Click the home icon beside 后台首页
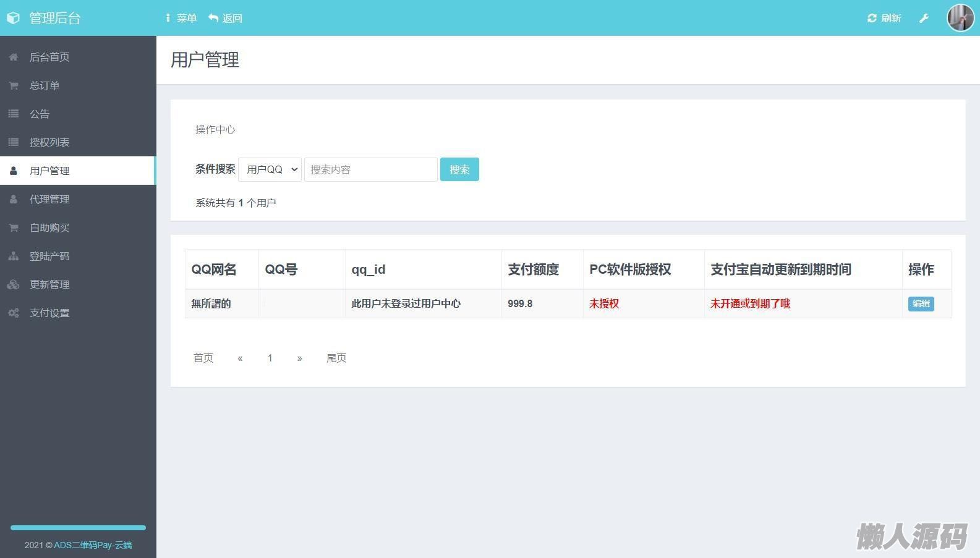Screen dimensions: 980x558 click(x=13, y=57)
